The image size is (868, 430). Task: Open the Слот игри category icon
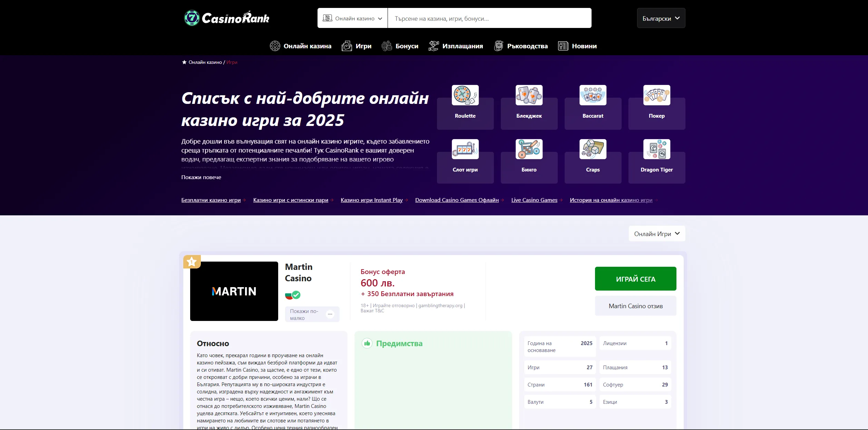click(x=465, y=149)
